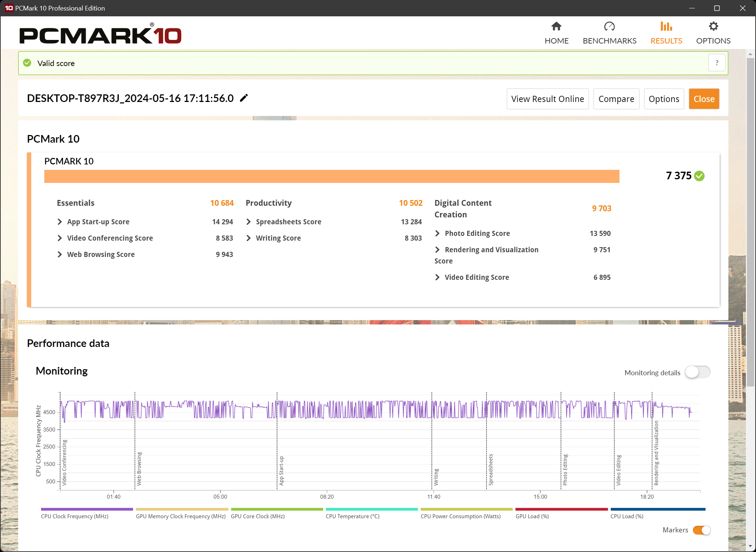
Task: Click the Essentials heading
Action: point(76,203)
